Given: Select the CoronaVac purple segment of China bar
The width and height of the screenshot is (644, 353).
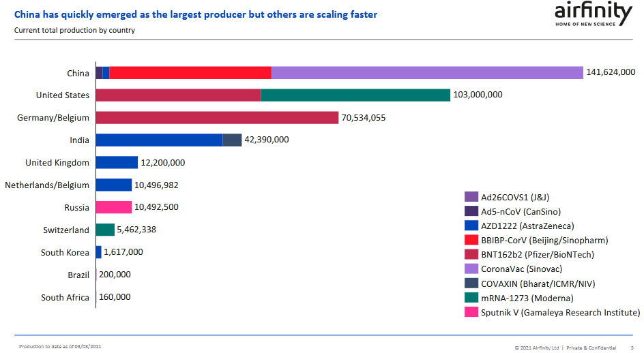Looking at the screenshot, I should [x=427, y=73].
